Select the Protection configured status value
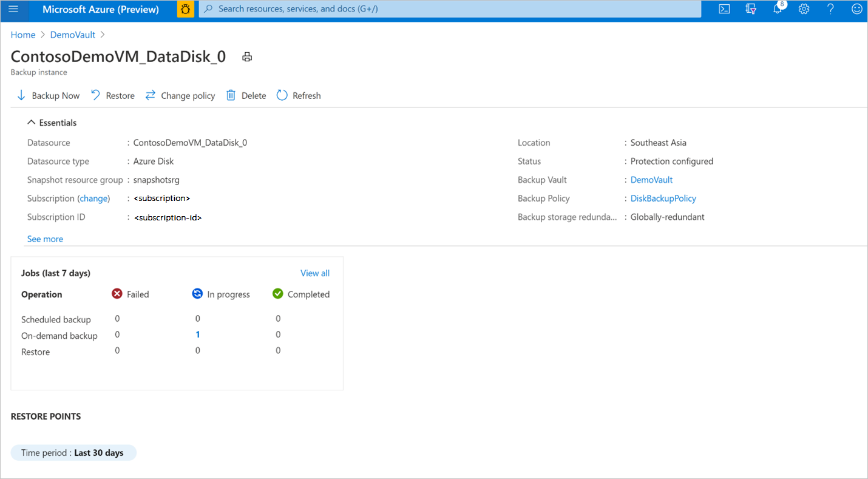 pos(672,161)
